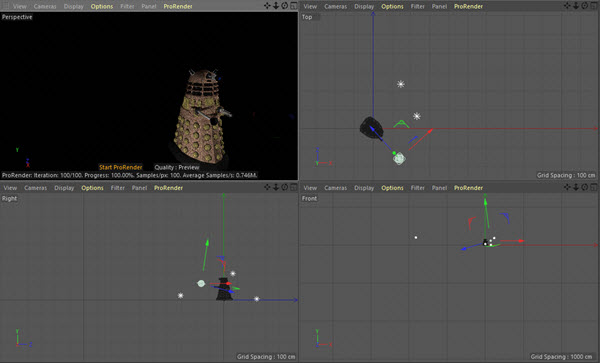Click the Perspective viewport rotate icon
This screenshot has width=600, height=363.
285,6
